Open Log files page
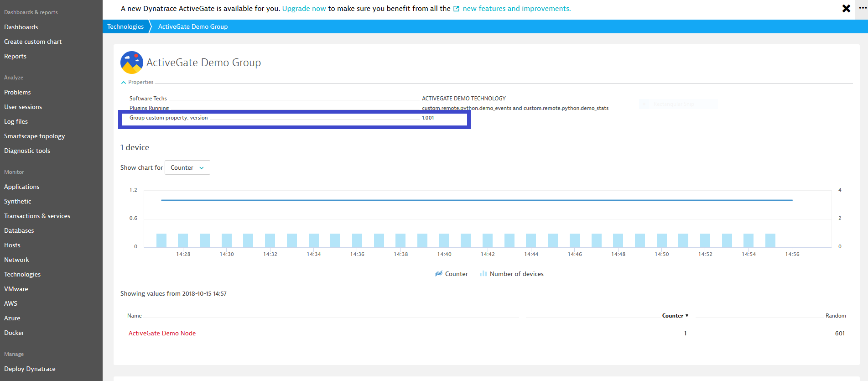This screenshot has height=381, width=868. tap(16, 121)
